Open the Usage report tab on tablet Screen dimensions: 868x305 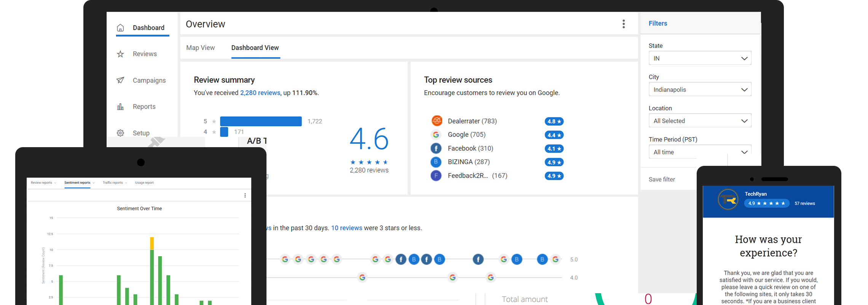click(x=144, y=183)
